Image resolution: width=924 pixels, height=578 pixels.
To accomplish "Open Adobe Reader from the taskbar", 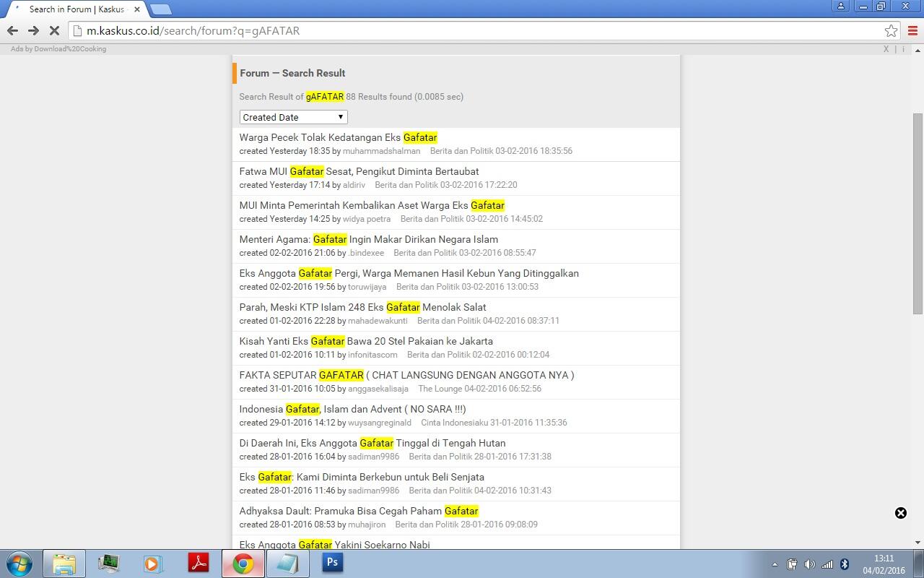I will pyautogui.click(x=199, y=564).
